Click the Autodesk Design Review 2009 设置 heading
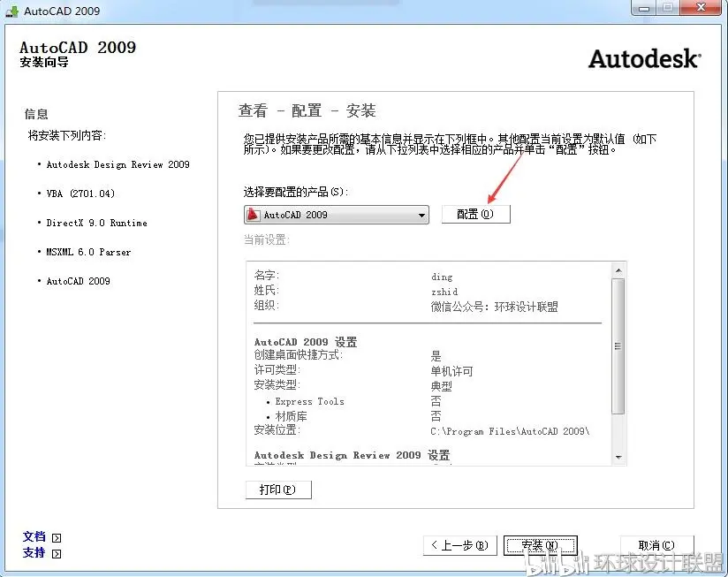 click(352, 455)
